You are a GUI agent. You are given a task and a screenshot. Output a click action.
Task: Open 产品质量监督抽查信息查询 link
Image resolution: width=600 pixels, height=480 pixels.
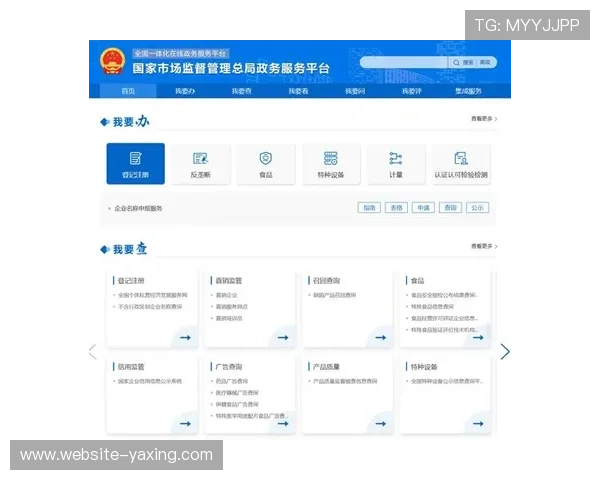[345, 381]
